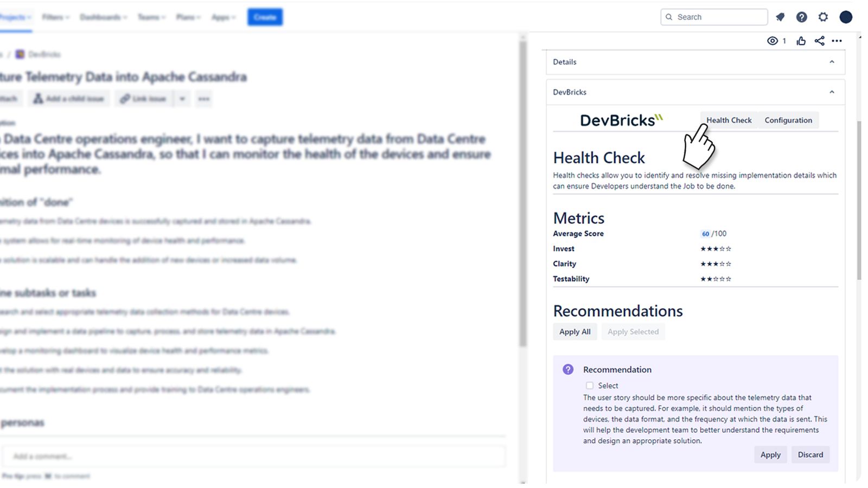This screenshot has height=488, width=868.
Task: Click Add a child issue button
Action: click(69, 99)
